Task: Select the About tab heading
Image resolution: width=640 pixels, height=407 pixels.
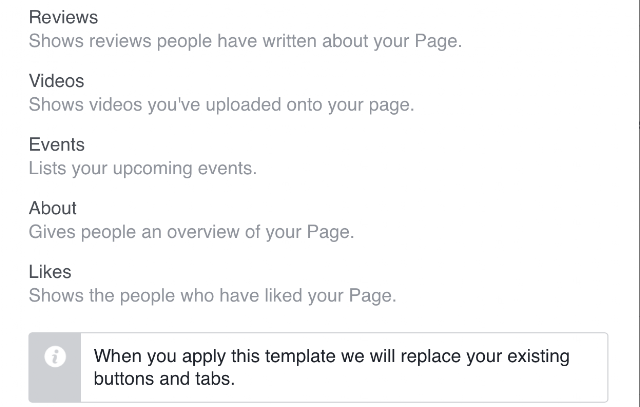Action: coord(53,208)
